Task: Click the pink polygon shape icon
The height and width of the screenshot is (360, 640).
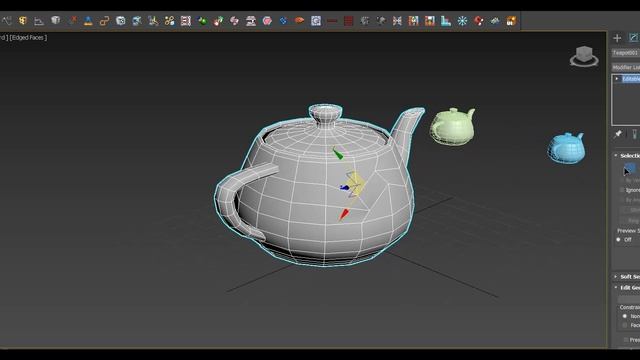Action: 267,20
